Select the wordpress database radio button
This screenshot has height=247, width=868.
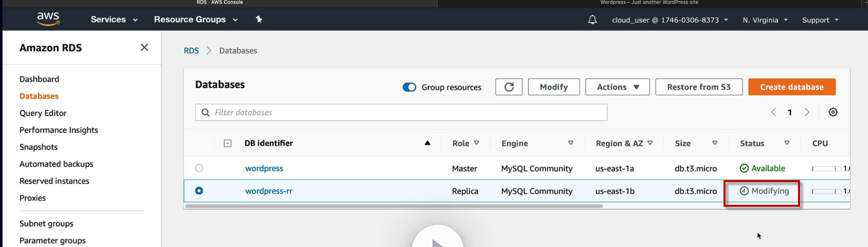click(199, 168)
